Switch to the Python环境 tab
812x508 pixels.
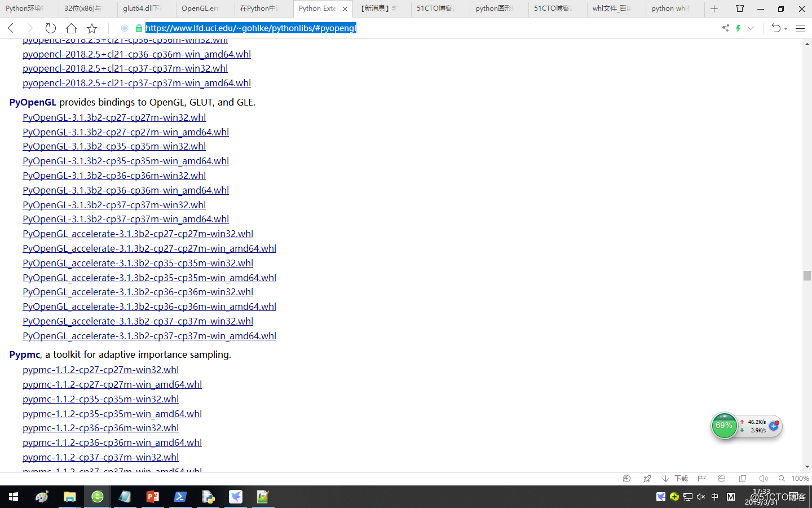29,8
